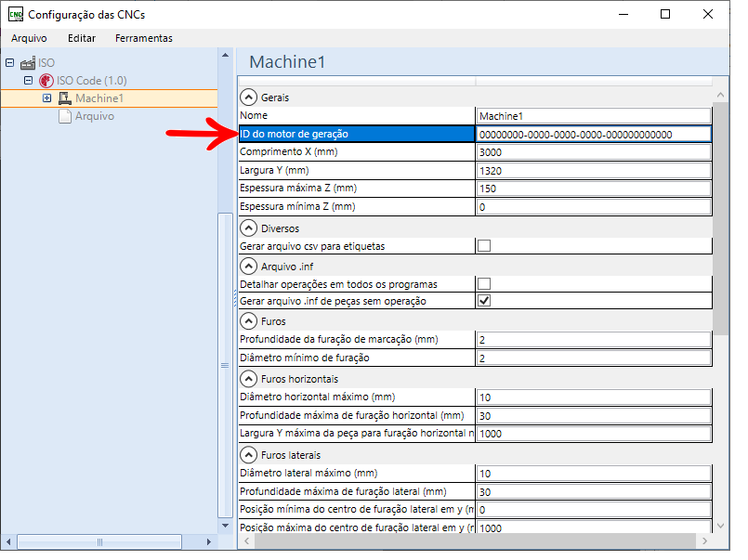Click properties panel scroll down arrow
The height and width of the screenshot is (560, 748).
tap(720, 526)
